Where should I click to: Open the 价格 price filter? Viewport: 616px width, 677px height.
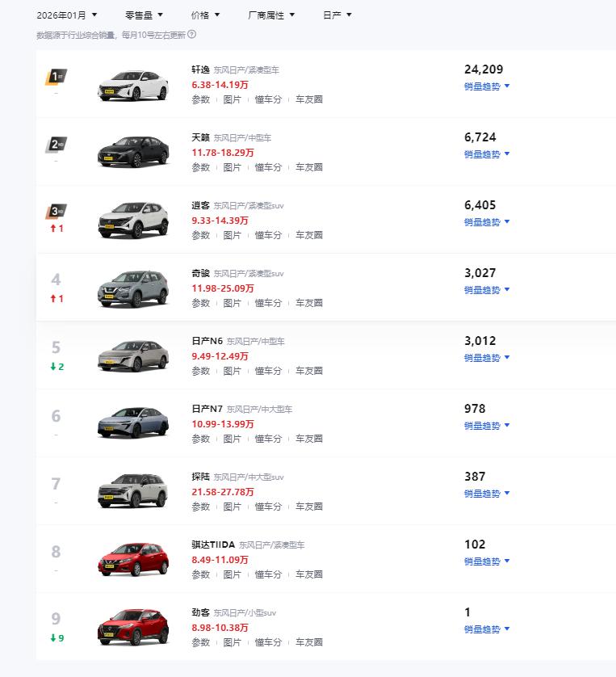(205, 15)
